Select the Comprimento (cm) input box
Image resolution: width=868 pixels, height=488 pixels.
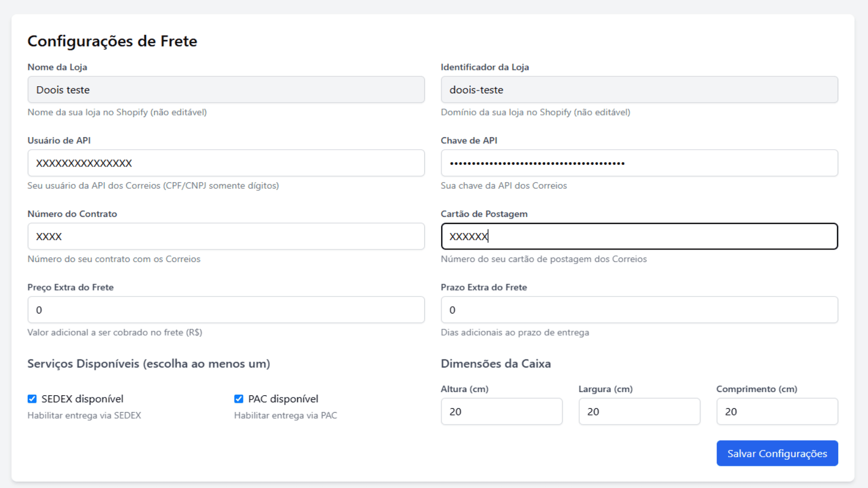tap(777, 412)
